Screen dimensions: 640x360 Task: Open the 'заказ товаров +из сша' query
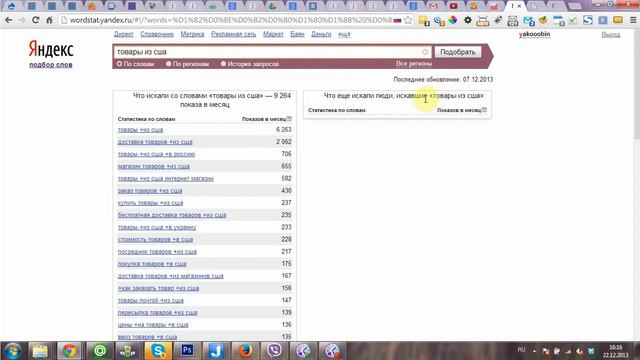click(x=150, y=191)
